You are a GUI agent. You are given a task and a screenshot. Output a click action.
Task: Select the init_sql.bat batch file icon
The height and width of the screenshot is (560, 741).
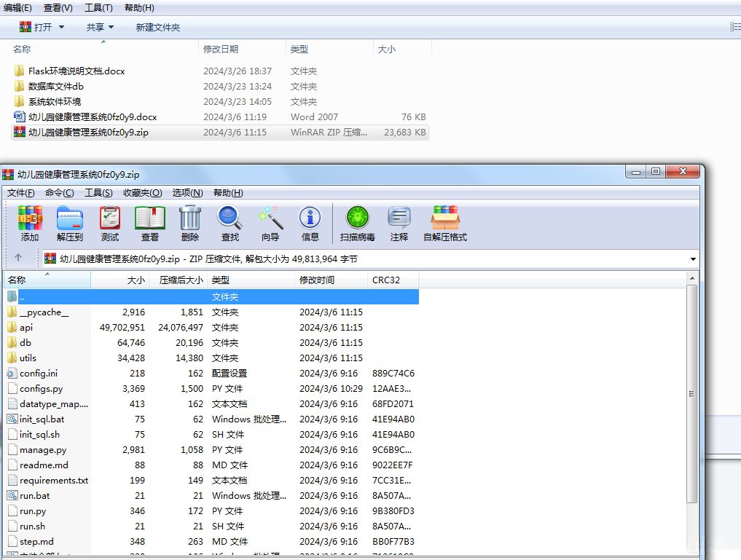pyautogui.click(x=12, y=419)
